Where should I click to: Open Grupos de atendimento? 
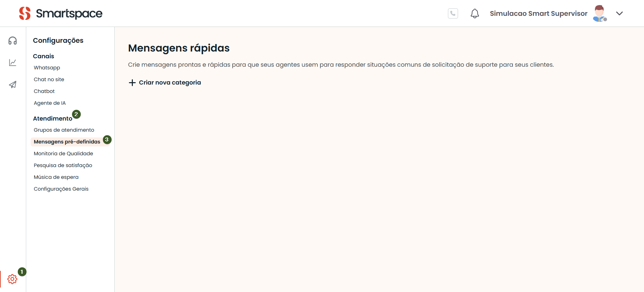tap(64, 130)
